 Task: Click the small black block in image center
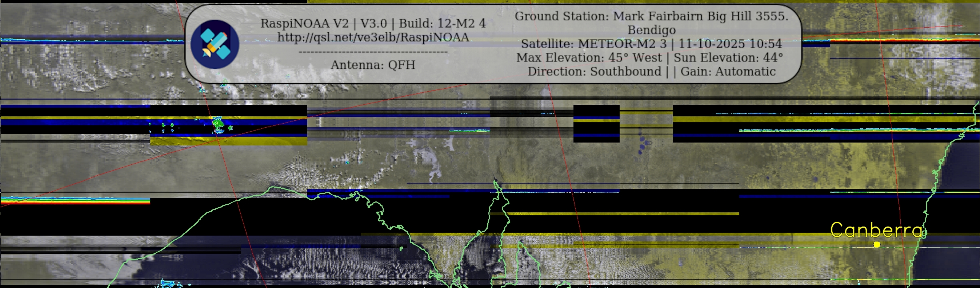(x=596, y=124)
